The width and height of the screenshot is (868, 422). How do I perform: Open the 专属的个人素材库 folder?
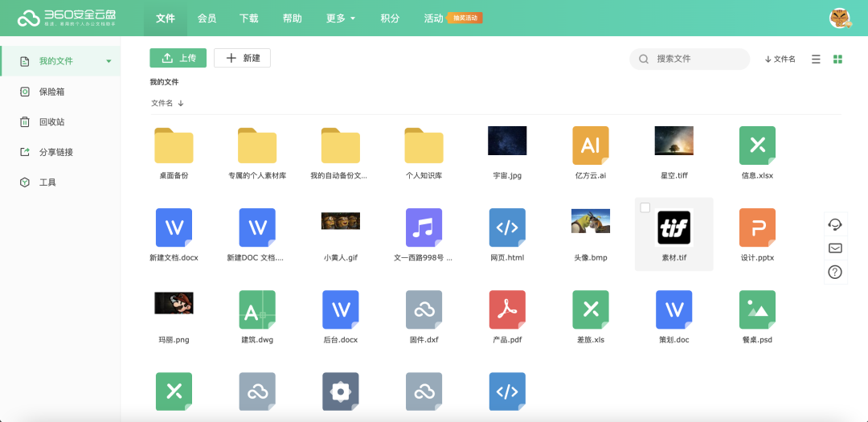click(x=257, y=145)
